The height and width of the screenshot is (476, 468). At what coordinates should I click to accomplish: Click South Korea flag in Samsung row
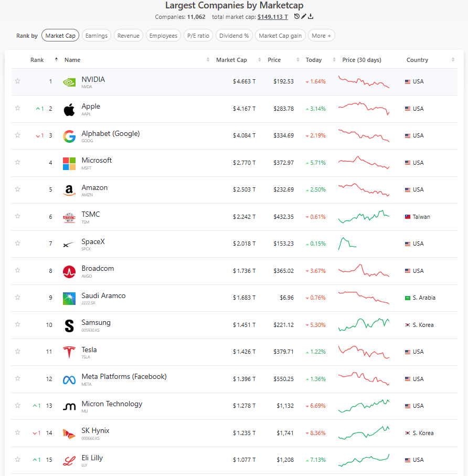tap(408, 325)
